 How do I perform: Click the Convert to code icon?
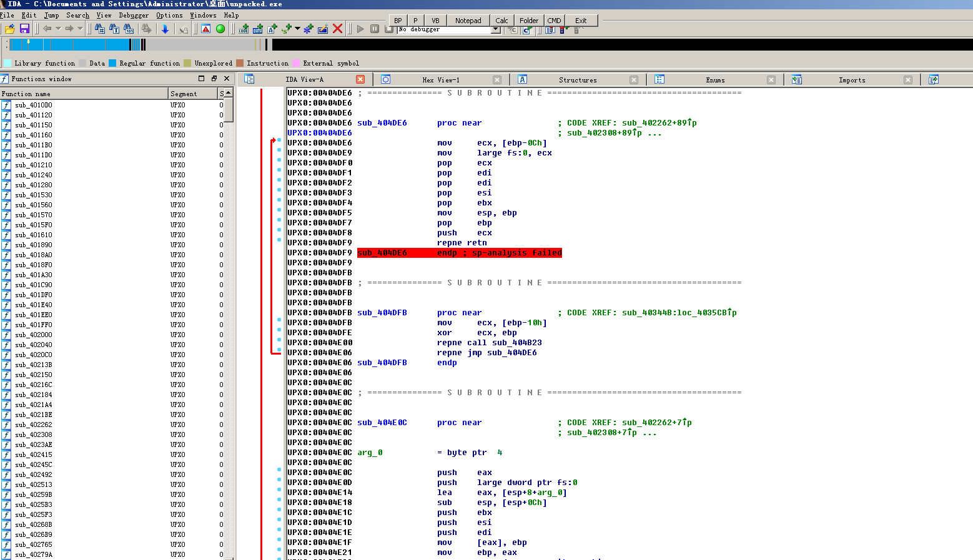coord(244,29)
